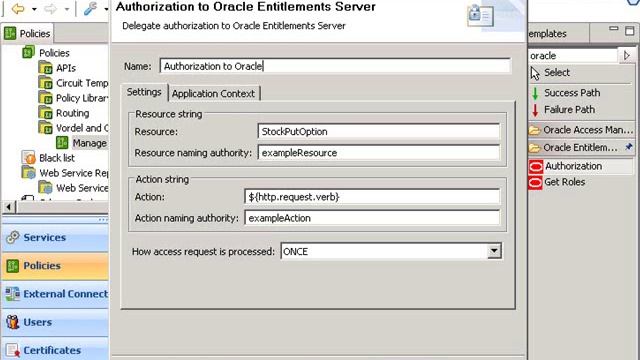Screen dimensions: 640x360
Task: Click the tree horizontal scrollbar left arrow
Action: click(x=9, y=207)
